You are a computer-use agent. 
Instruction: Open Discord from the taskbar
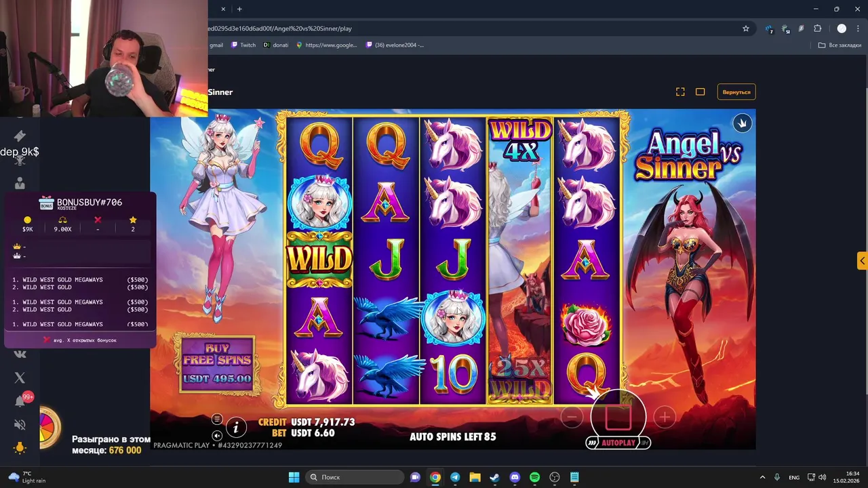click(515, 477)
